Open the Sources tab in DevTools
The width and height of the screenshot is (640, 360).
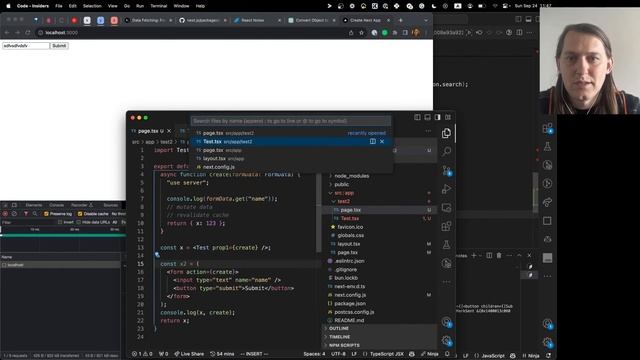point(111,205)
